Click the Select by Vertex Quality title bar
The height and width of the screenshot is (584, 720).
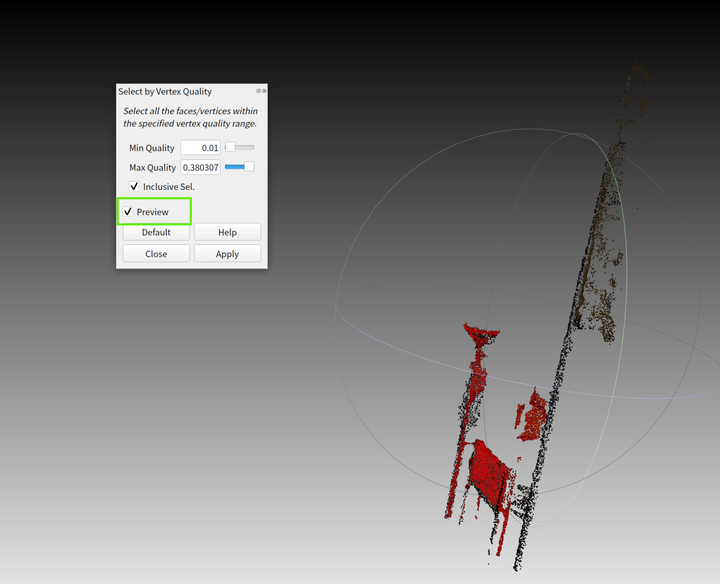(186, 91)
